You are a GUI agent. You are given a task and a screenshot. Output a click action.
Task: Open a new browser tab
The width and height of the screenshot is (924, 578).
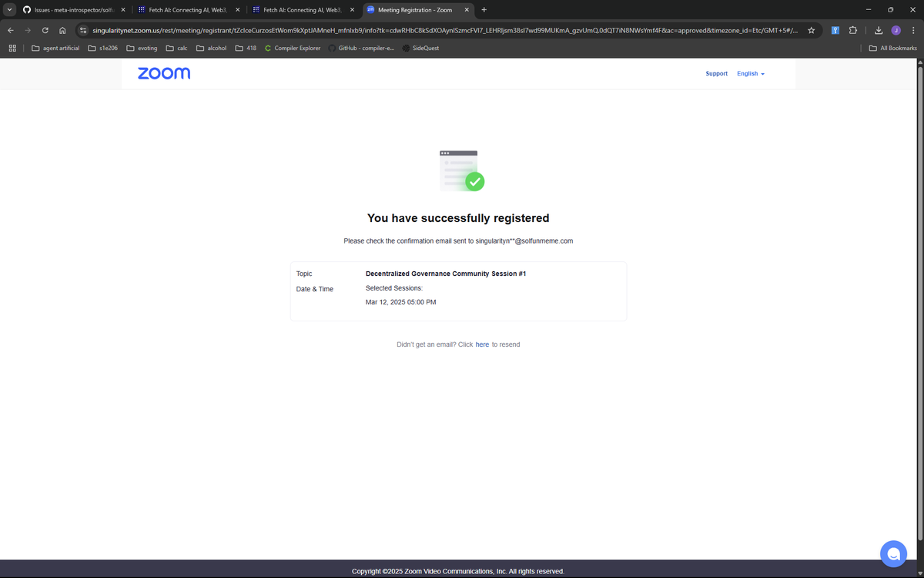[x=484, y=10]
